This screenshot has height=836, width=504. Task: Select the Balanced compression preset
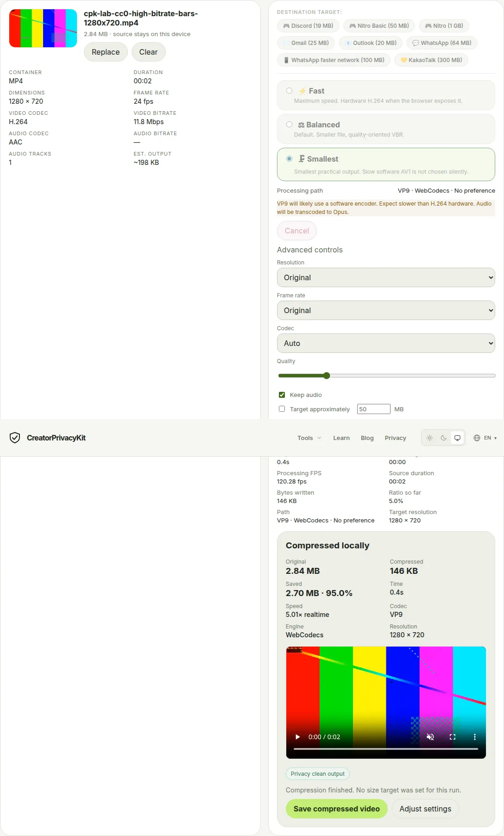pos(386,129)
